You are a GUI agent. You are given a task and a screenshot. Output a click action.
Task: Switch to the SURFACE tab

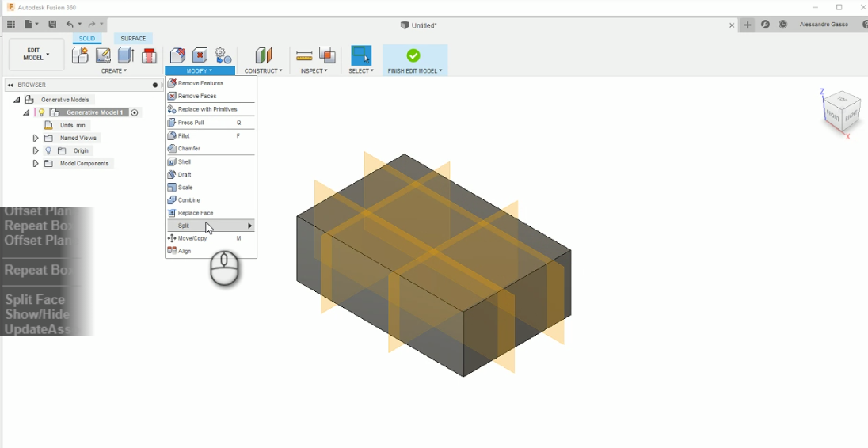(133, 38)
